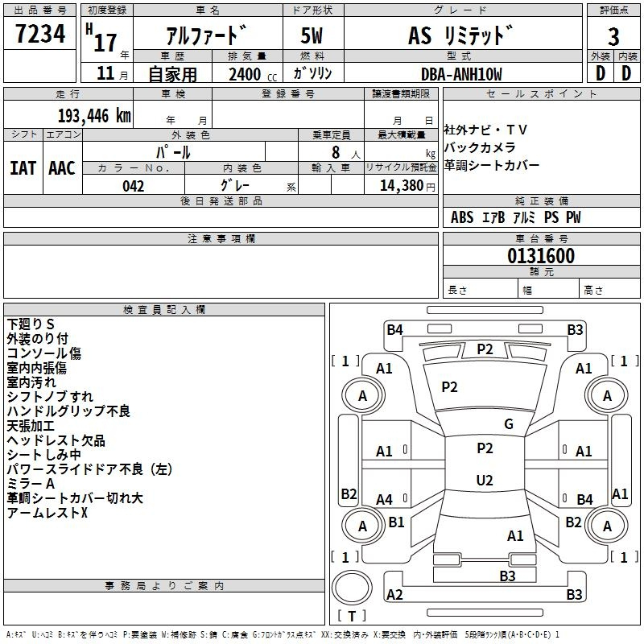Click the lot number 7234
Image resolution: width=644 pixels, height=644 pixels.
pyautogui.click(x=39, y=33)
